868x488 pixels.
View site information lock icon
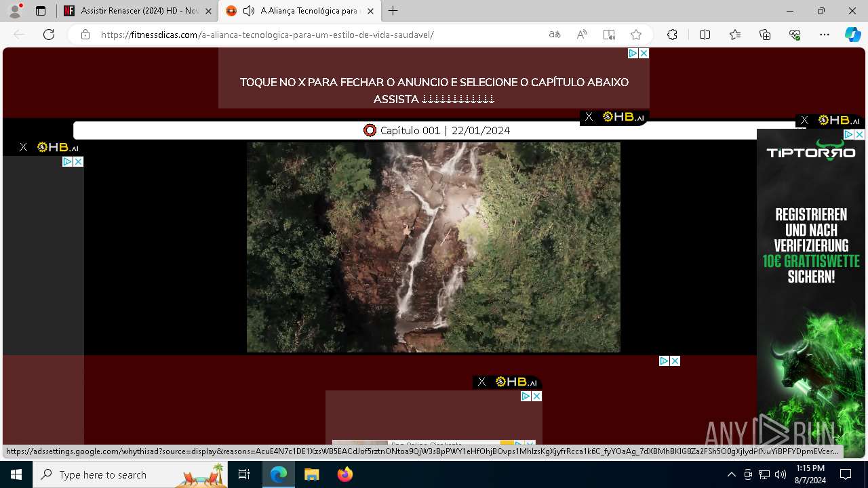pos(85,35)
